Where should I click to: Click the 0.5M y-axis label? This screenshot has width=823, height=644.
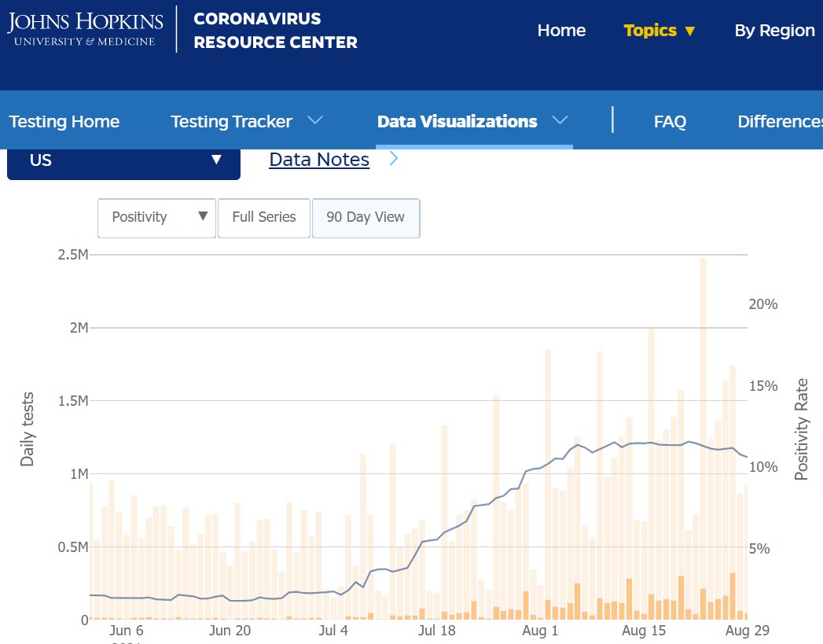(x=73, y=547)
